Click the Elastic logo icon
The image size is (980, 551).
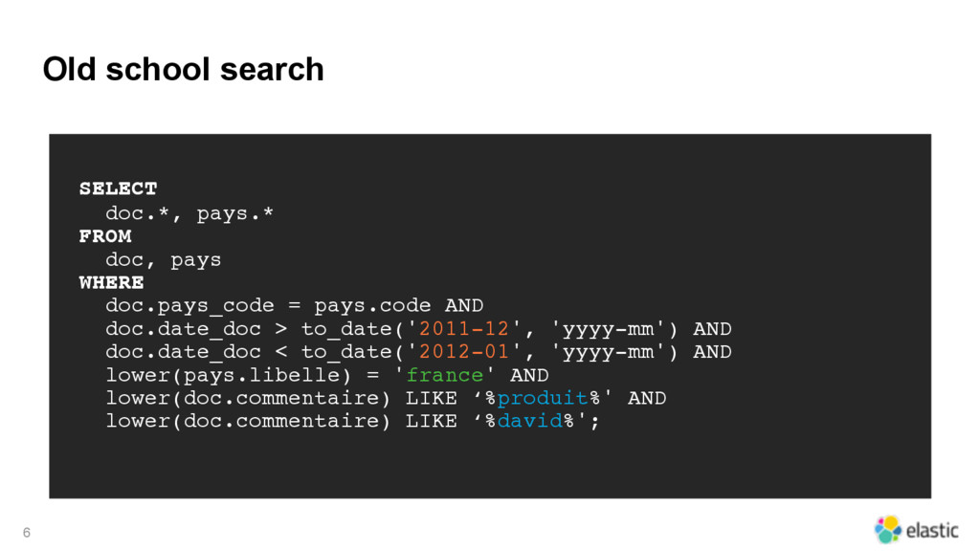887,529
